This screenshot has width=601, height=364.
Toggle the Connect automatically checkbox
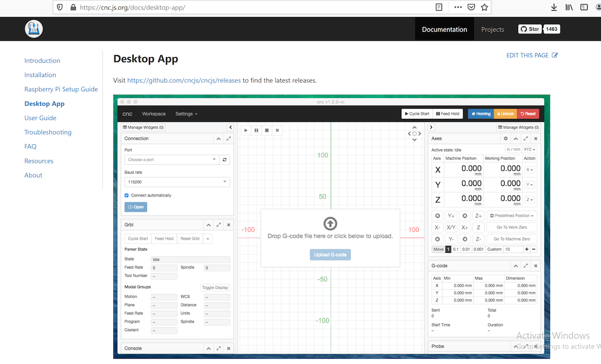[127, 196]
